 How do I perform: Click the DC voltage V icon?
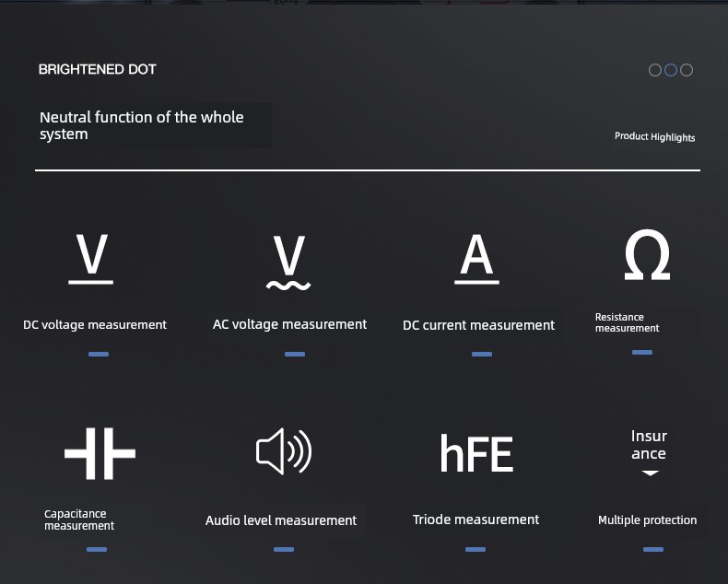click(x=91, y=259)
